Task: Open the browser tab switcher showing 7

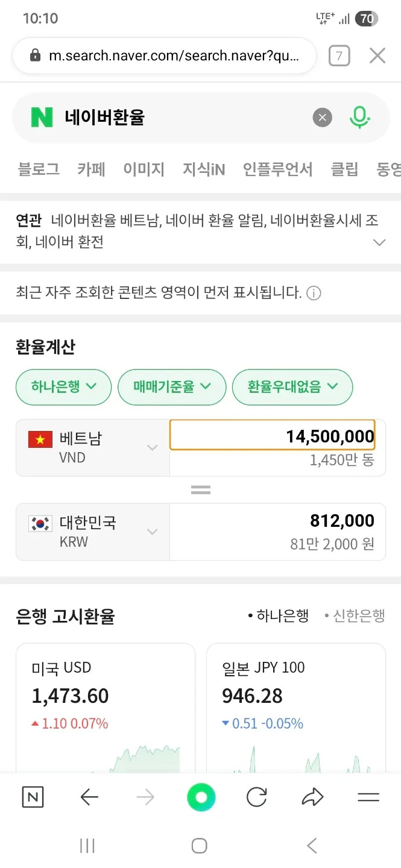Action: (339, 56)
